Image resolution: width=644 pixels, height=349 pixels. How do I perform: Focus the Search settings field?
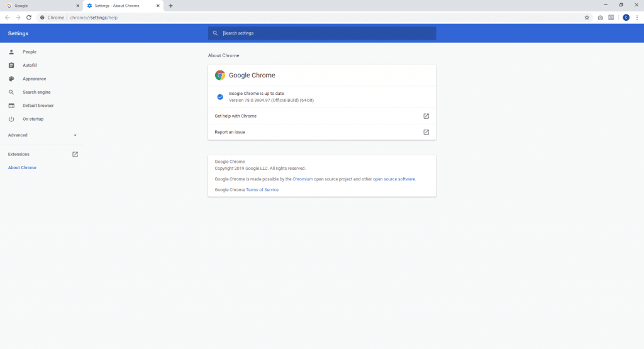click(322, 33)
